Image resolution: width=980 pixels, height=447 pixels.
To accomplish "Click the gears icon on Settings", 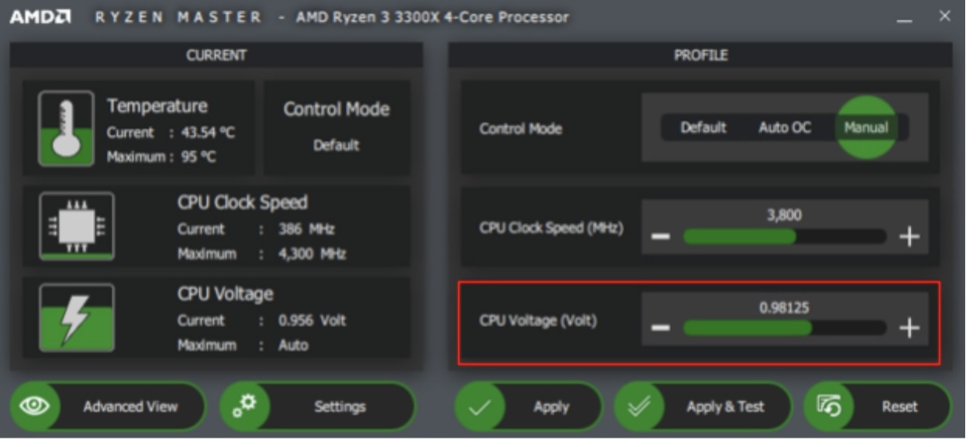I will [x=246, y=406].
